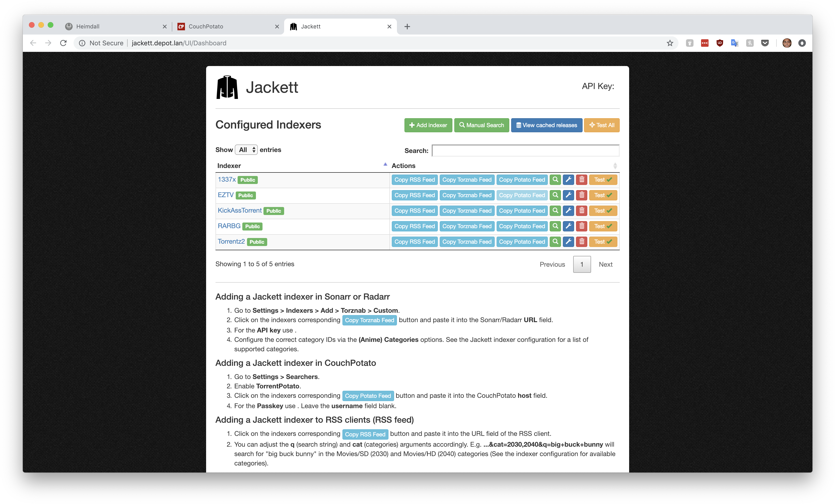
Task: Open the Chrome profile avatar
Action: (x=787, y=43)
